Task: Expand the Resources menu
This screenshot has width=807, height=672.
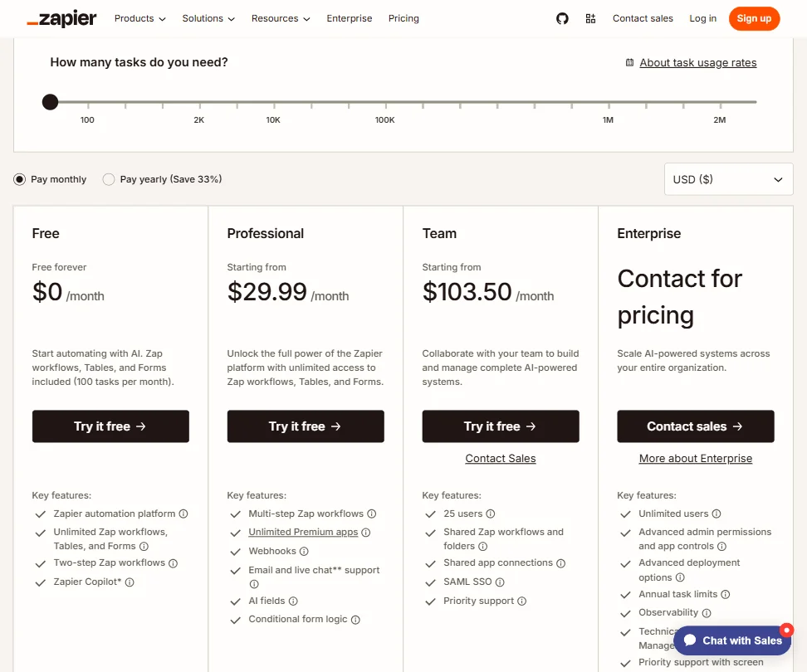Action: (x=281, y=18)
